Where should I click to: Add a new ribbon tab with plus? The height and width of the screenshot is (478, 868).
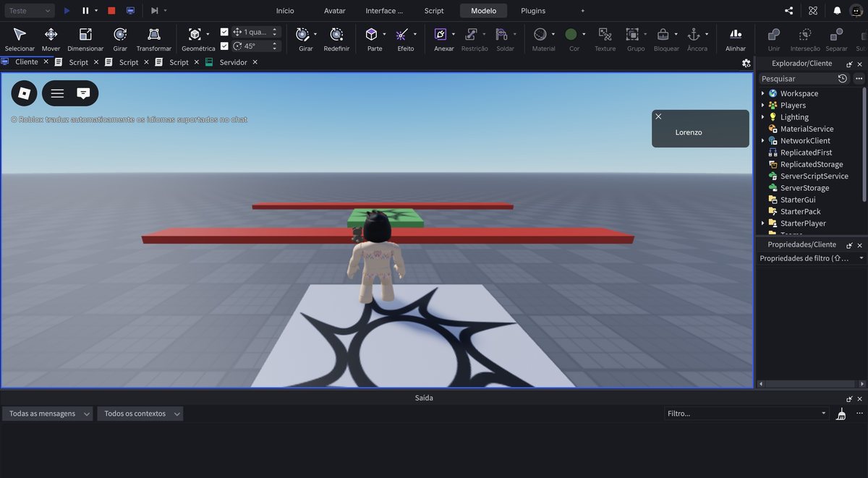(x=583, y=11)
